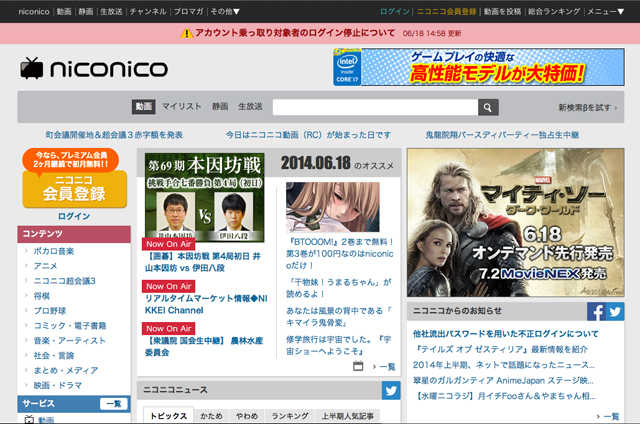Expand the メニュー dropdown at the top right
640x424 pixels.
(x=606, y=11)
